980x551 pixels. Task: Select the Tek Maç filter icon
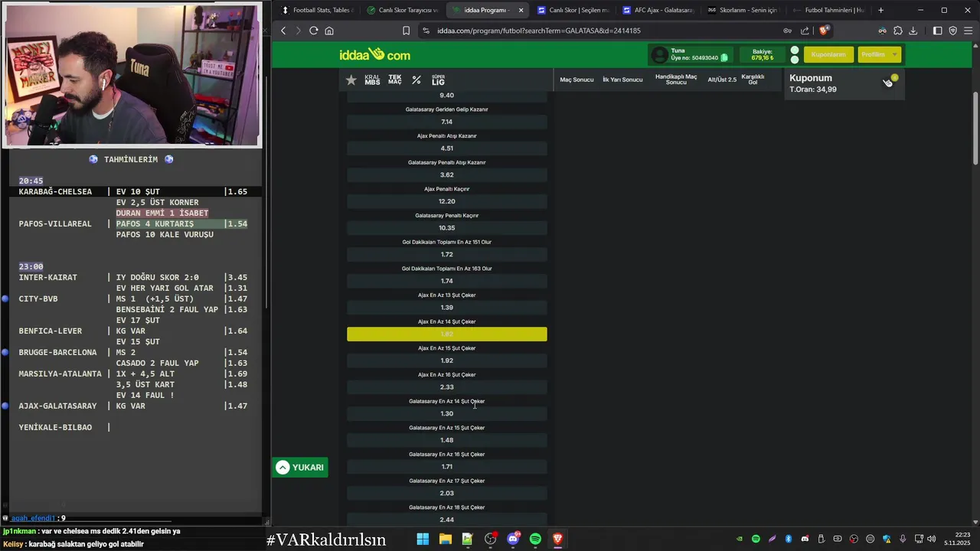(395, 80)
